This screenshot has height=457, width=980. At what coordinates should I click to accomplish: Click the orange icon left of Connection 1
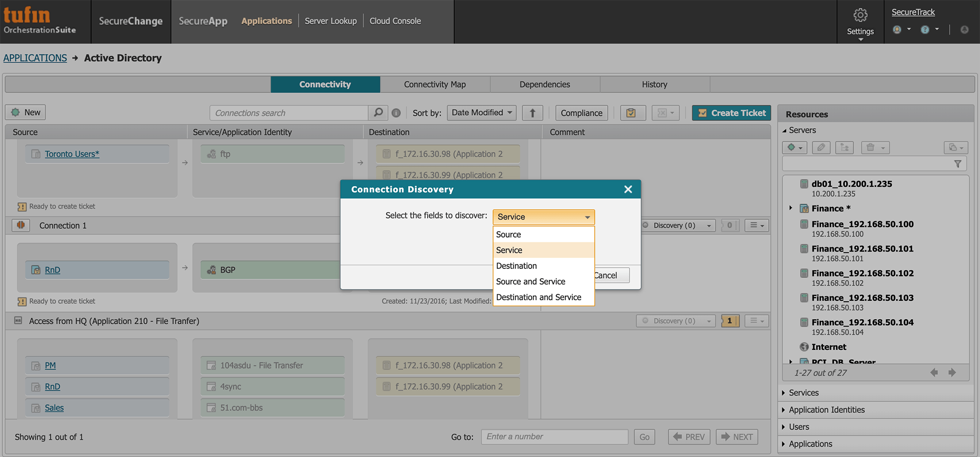tap(21, 225)
